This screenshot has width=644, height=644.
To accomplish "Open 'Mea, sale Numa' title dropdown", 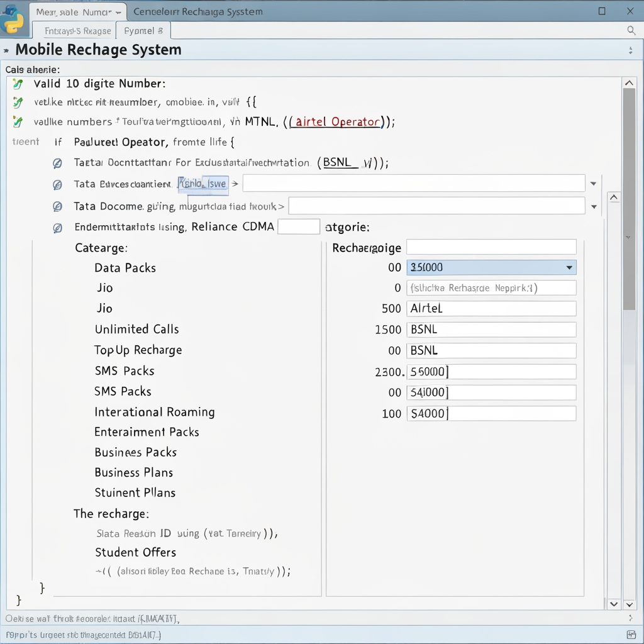I will pos(118,13).
